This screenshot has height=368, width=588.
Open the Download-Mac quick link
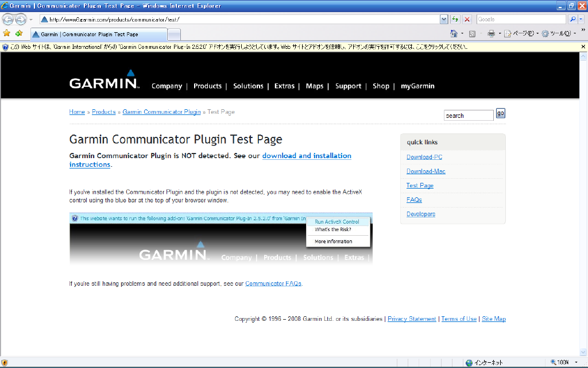click(x=426, y=171)
